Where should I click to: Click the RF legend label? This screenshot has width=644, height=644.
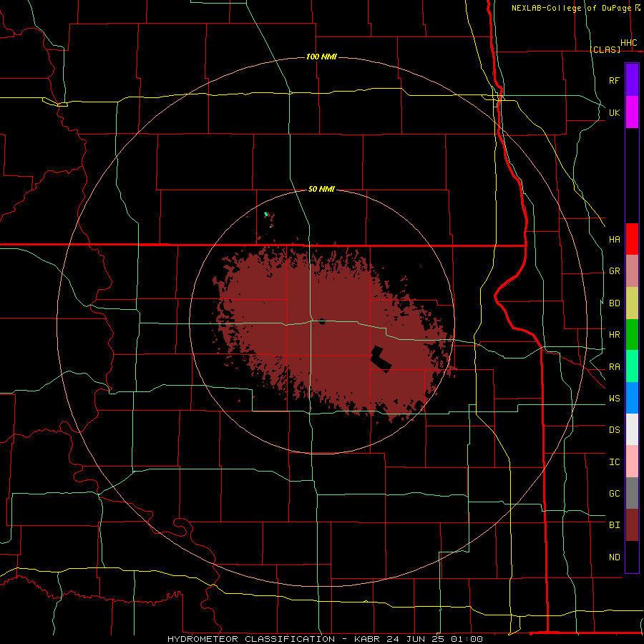614,80
